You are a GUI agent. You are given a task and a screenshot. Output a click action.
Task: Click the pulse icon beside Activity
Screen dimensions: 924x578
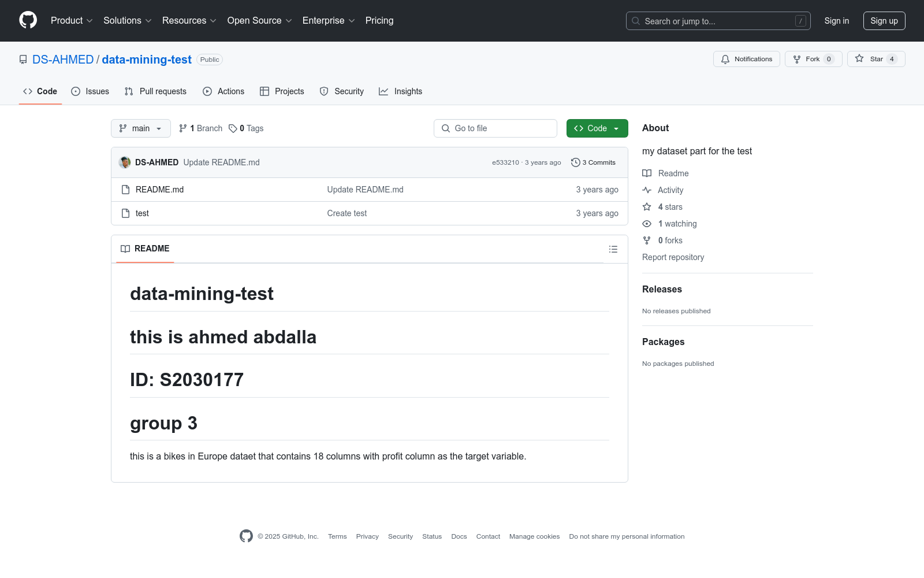pos(647,190)
